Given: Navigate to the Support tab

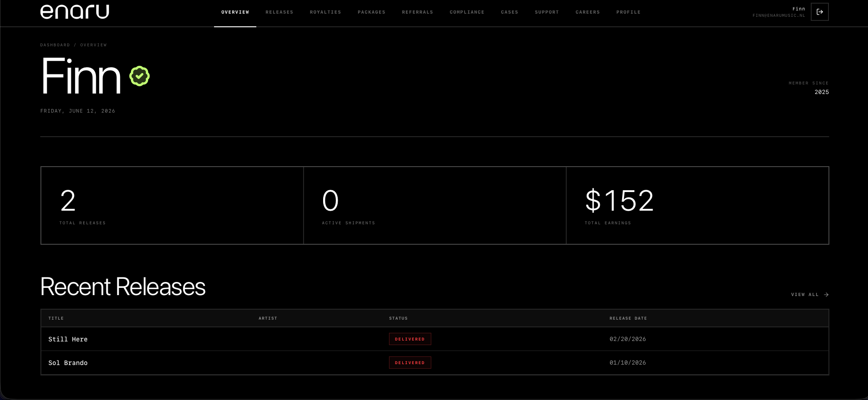Looking at the screenshot, I should (547, 12).
